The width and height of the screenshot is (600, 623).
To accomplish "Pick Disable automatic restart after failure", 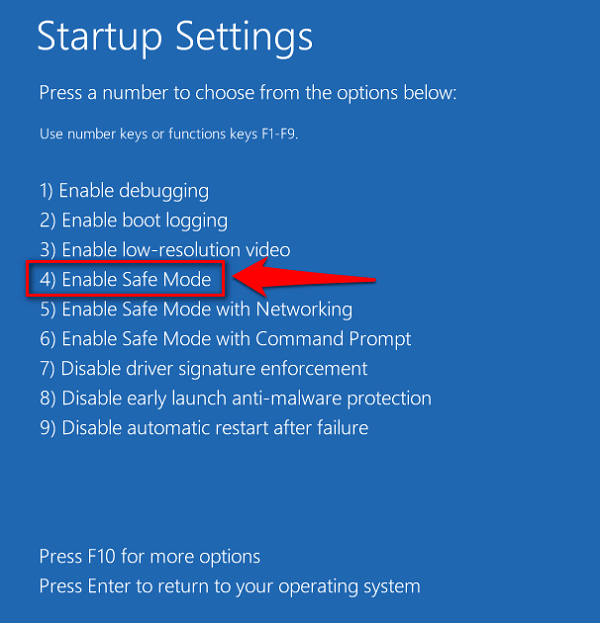I will click(x=204, y=428).
